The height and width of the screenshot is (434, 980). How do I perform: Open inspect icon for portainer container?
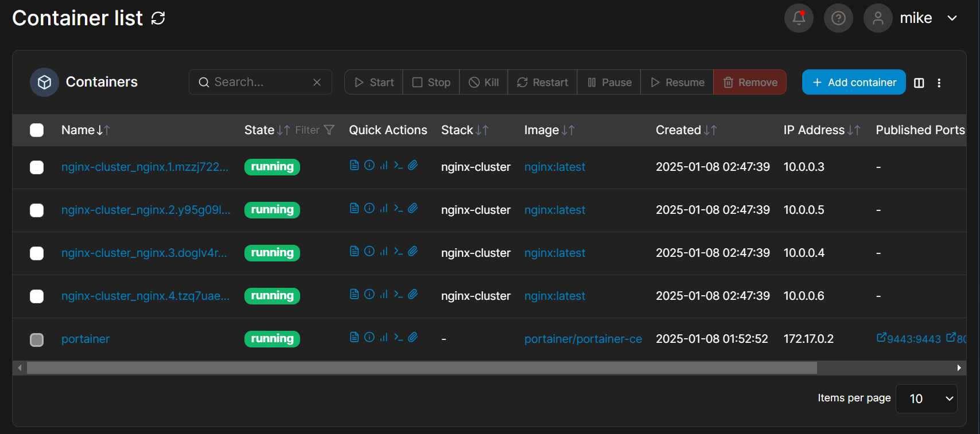click(x=370, y=337)
